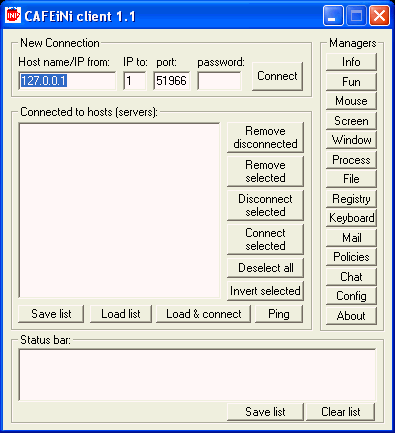
Task: Click the IP to field
Action: pos(134,81)
